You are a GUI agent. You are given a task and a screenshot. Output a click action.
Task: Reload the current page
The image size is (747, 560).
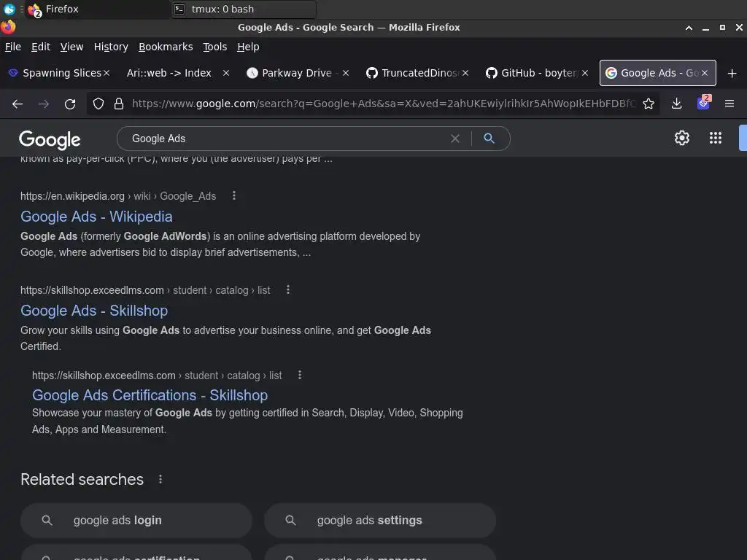tap(70, 104)
